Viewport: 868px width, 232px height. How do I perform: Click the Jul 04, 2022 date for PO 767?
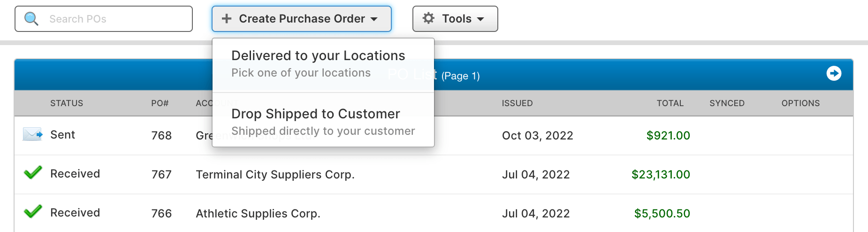[x=536, y=175]
